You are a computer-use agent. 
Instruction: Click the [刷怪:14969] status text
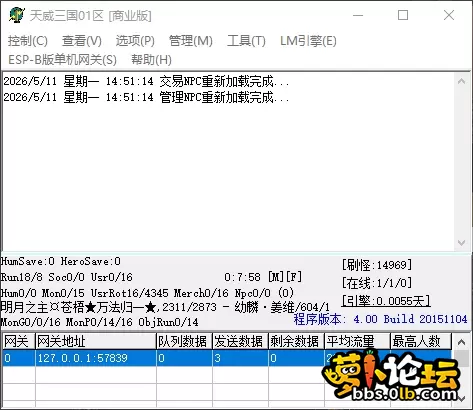(x=377, y=265)
